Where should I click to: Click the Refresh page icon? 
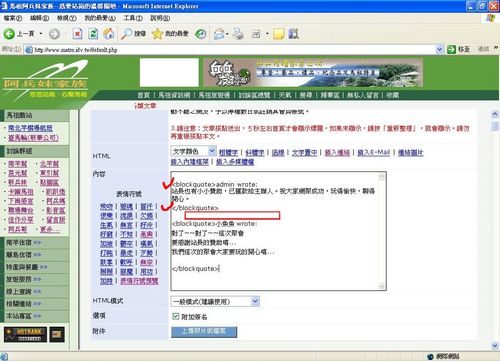[93, 34]
